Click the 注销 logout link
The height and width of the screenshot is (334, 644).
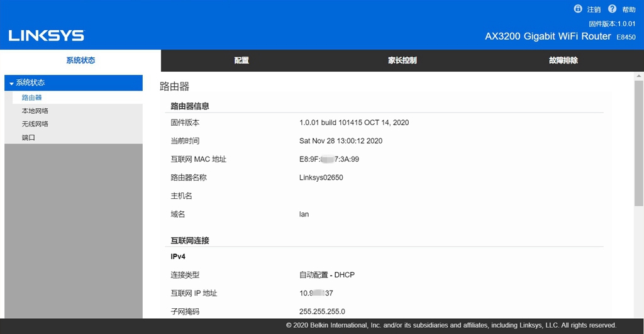(x=594, y=9)
